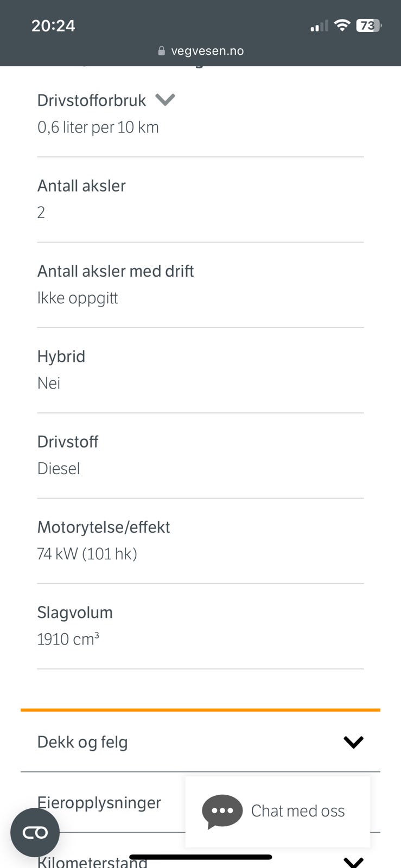Expand the Drivstofforbruk chevron
The height and width of the screenshot is (868, 401).
[165, 100]
